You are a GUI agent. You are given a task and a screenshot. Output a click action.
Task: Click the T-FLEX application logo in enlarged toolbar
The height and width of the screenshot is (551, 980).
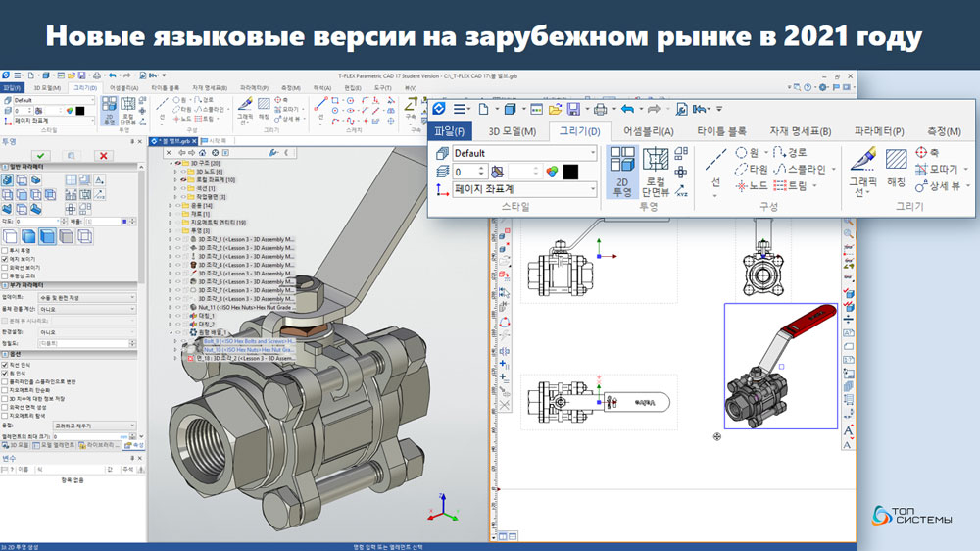(x=439, y=109)
